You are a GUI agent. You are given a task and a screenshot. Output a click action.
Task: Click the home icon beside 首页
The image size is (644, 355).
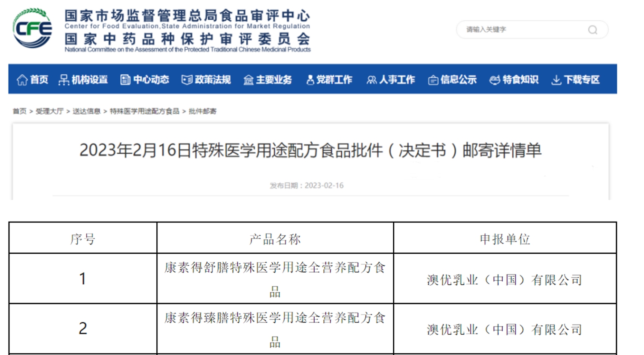tap(22, 80)
